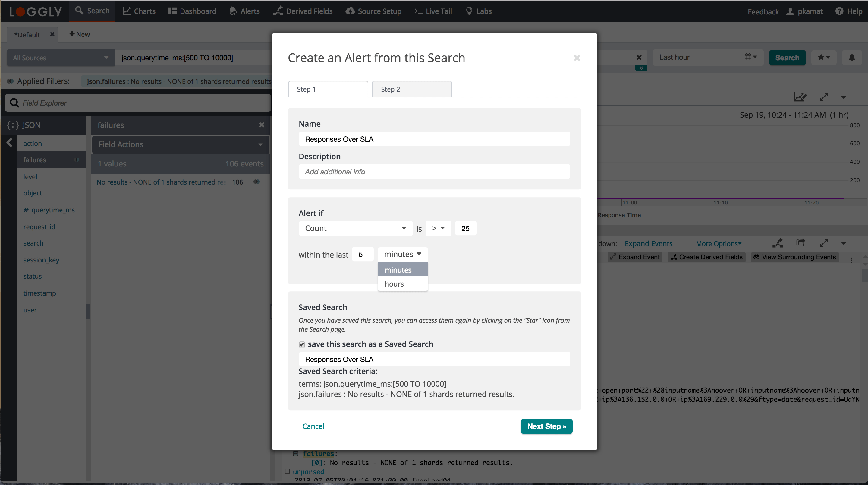868x485 pixels.
Task: Toggle the Applied Filters switch icon
Action: point(10,81)
